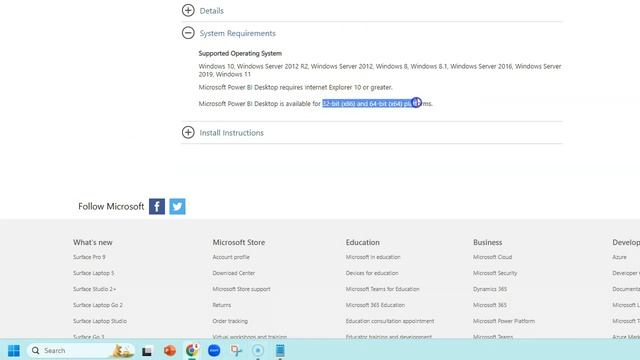Open the Microsoft Security link

coord(495,273)
